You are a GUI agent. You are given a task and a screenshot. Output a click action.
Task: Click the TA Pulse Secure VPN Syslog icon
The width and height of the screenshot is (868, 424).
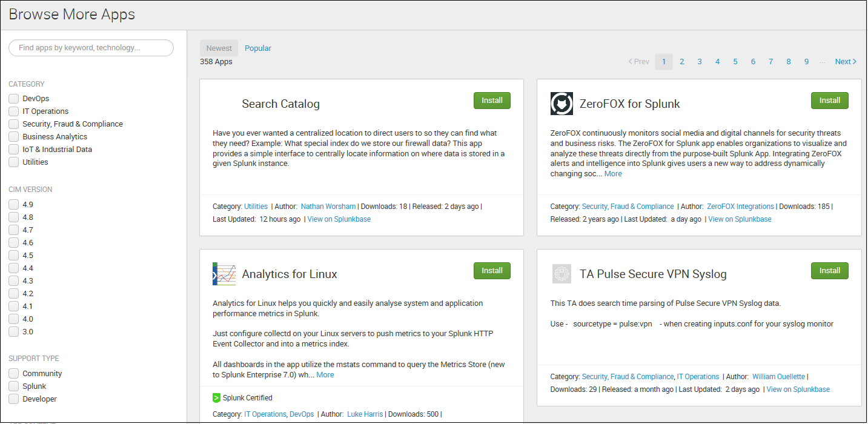tap(562, 274)
